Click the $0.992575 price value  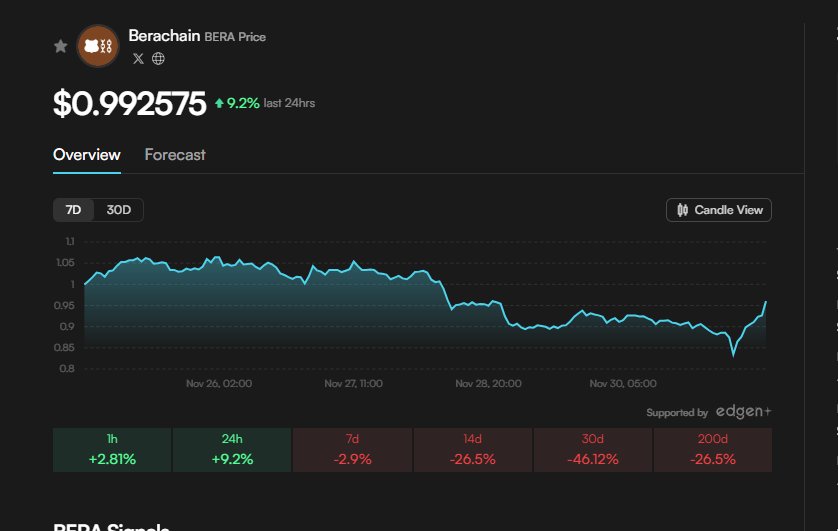129,104
